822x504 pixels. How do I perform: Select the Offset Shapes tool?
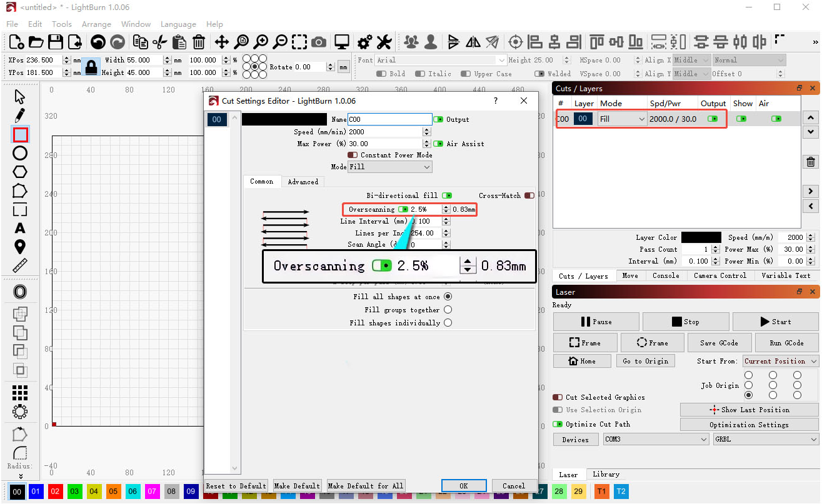pos(20,292)
